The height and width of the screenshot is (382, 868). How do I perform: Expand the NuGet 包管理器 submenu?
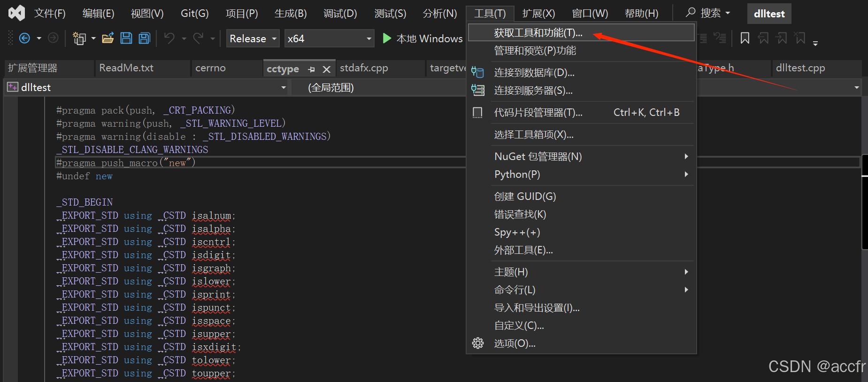[686, 156]
